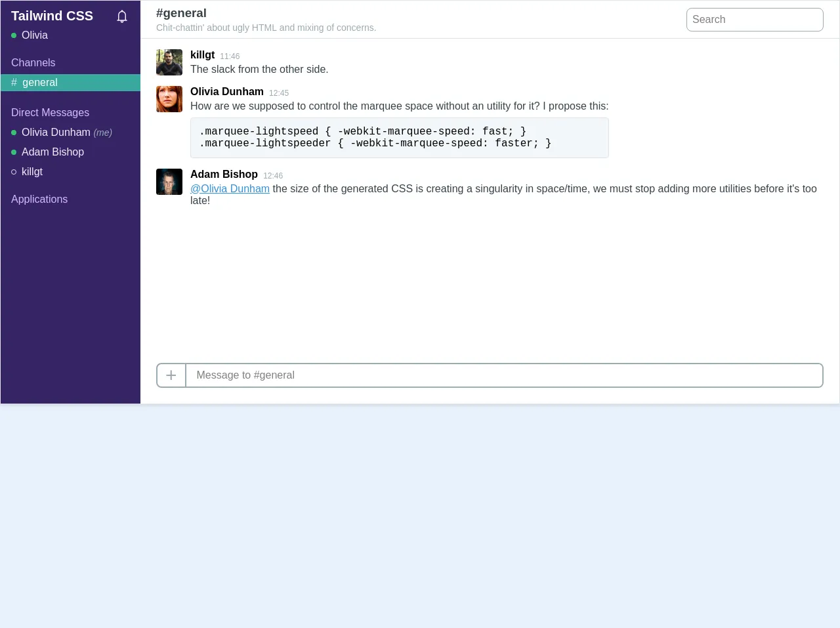
Task: Click the notification bell icon
Action: click(122, 16)
